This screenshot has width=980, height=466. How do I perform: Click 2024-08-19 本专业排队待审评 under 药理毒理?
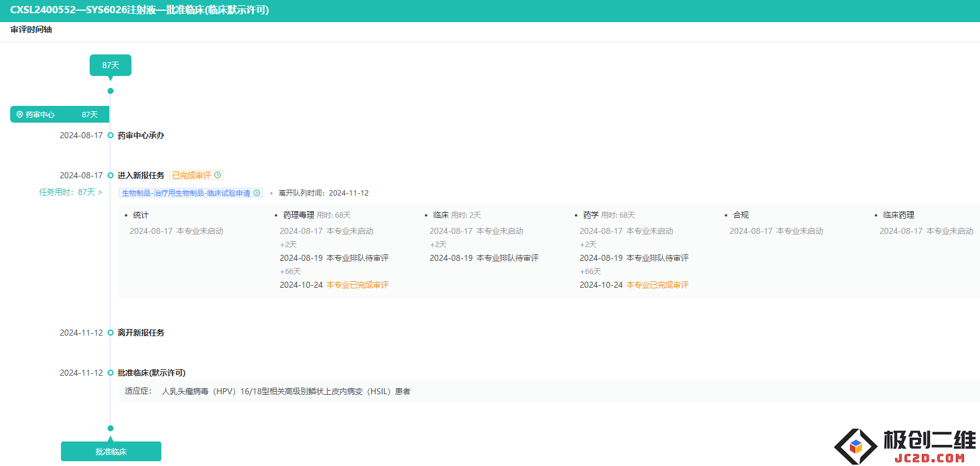[334, 258]
